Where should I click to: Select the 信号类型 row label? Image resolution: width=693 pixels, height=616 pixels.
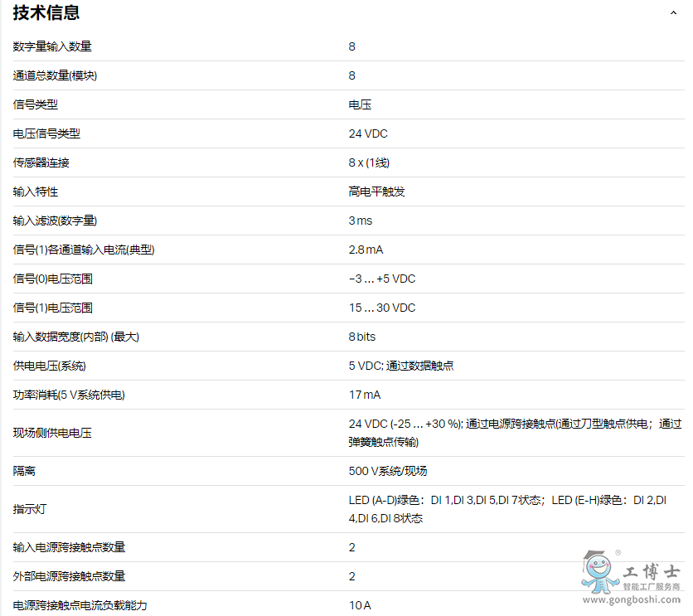coord(36,104)
